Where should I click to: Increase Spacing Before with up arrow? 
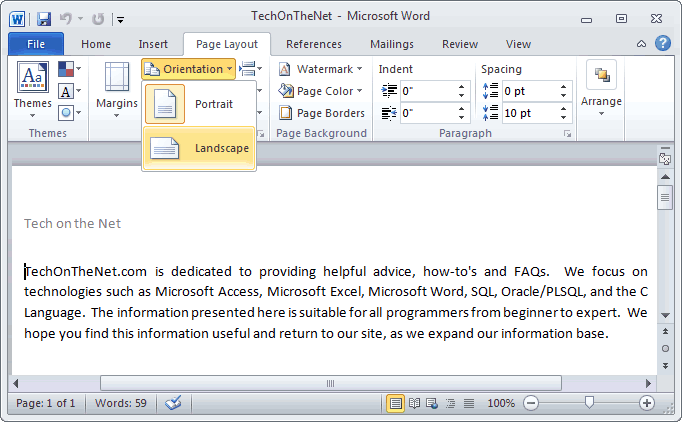click(x=564, y=86)
